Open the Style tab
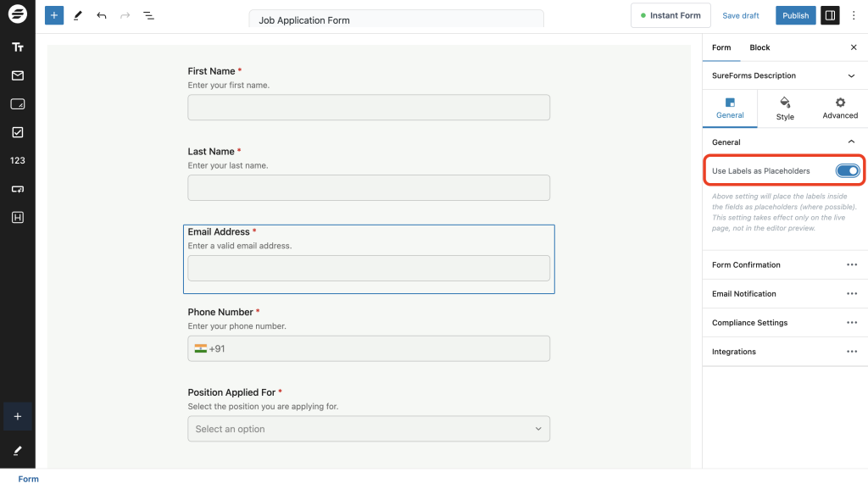 click(784, 108)
